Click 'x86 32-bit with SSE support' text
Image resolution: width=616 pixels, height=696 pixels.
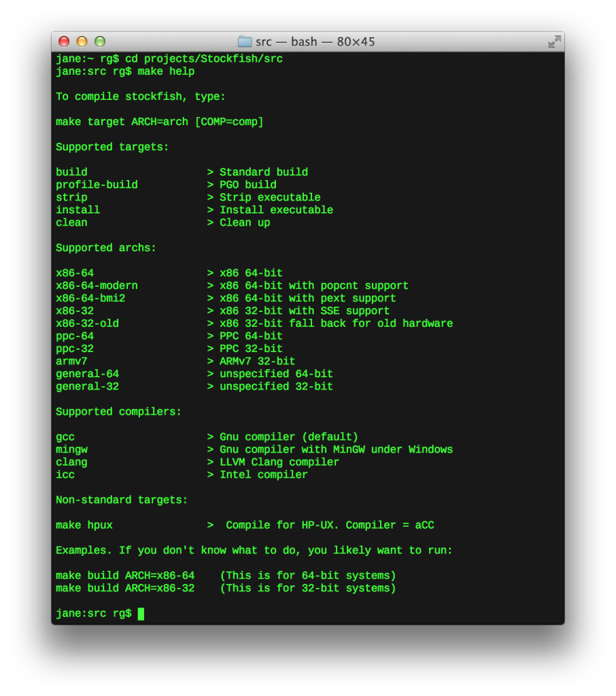tap(305, 311)
